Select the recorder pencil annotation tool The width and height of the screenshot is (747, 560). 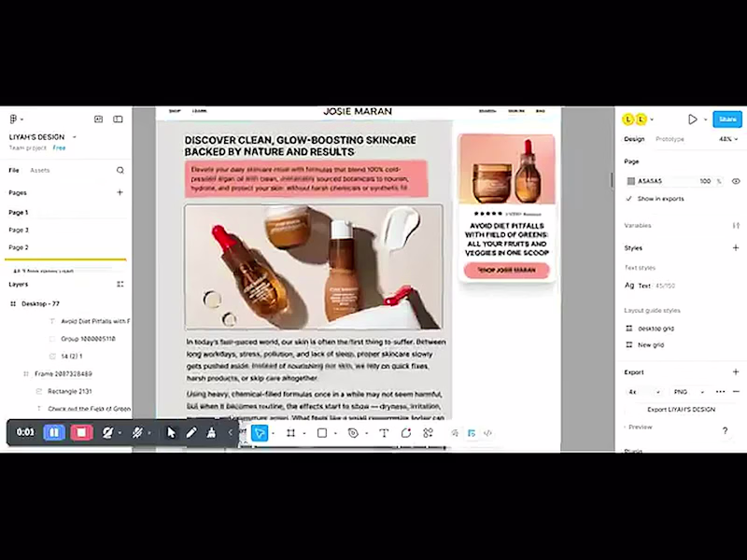click(191, 432)
